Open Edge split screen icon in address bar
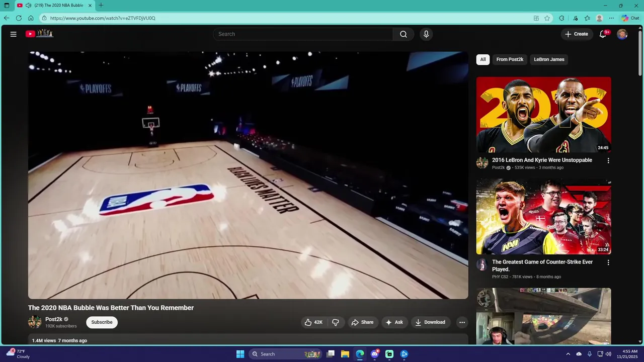This screenshot has height=362, width=644. pos(536,18)
